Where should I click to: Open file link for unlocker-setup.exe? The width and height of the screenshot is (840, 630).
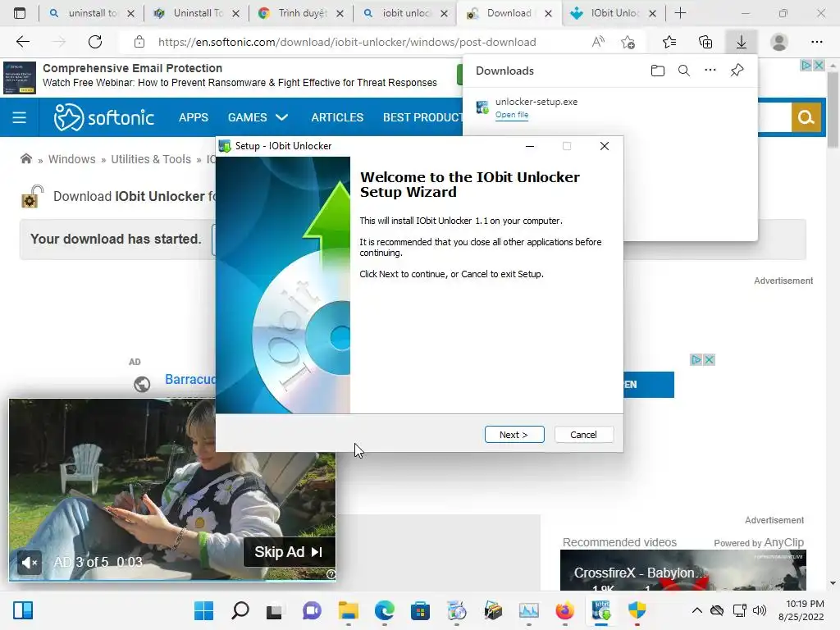point(512,115)
